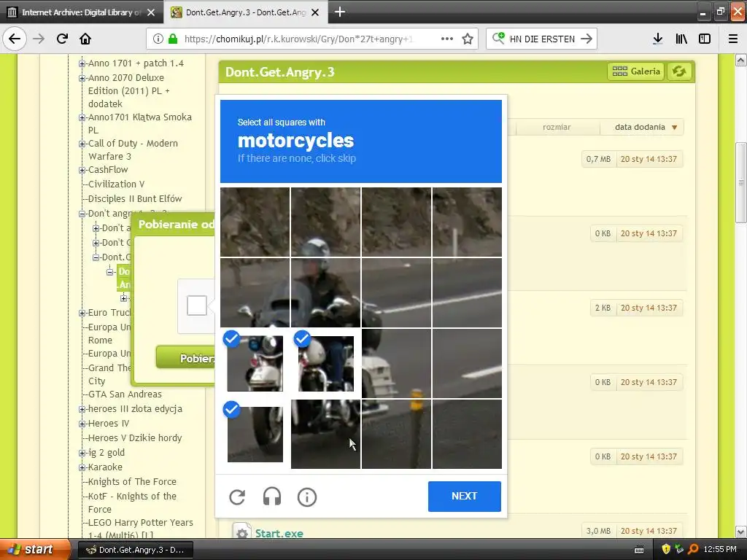Select the tile with rider's handlebars
The image size is (747, 560).
(x=325, y=293)
